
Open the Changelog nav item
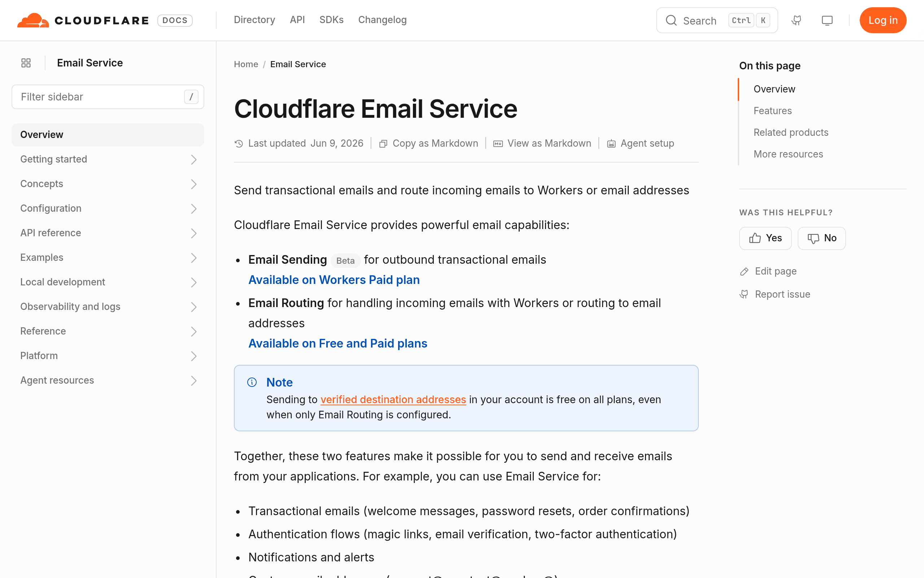[382, 20]
